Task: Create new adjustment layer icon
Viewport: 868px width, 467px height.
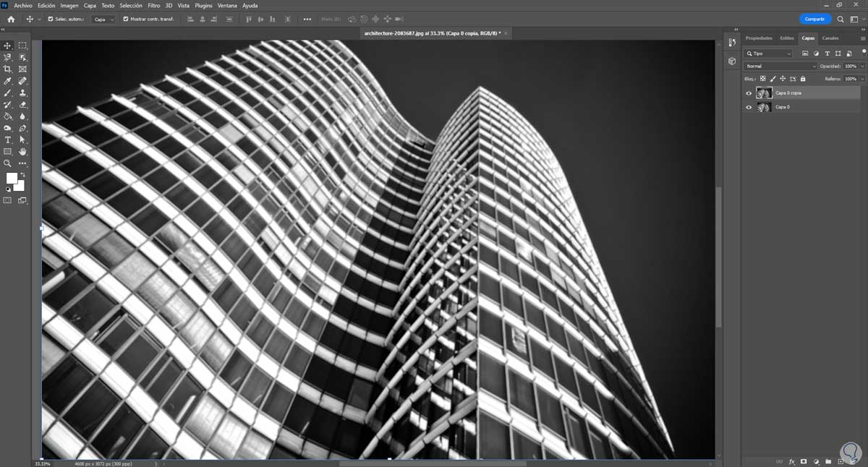Action: tap(816, 460)
